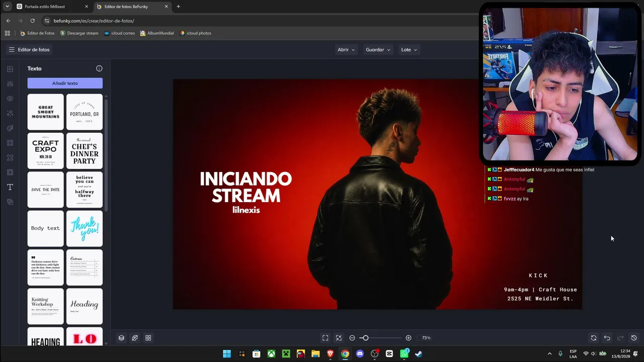The width and height of the screenshot is (644, 362).
Task: Click the fullscreen collapse icon
Action: coord(339,338)
